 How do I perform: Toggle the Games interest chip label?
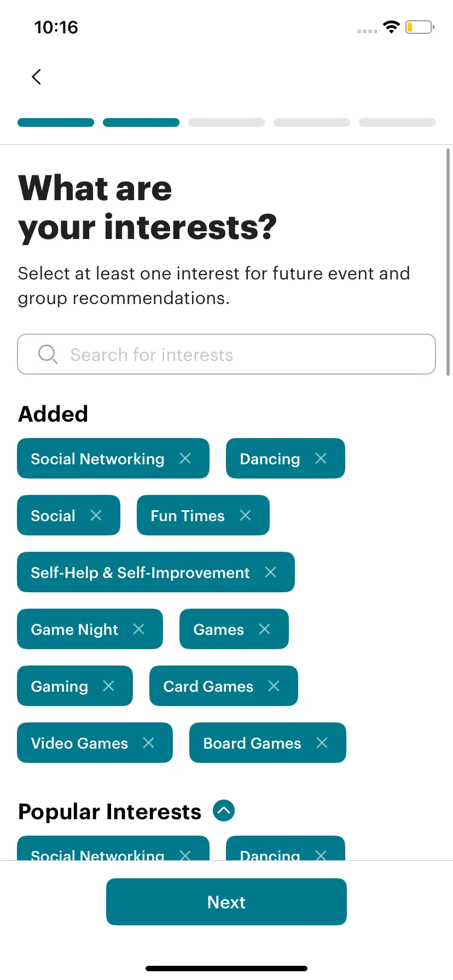point(218,629)
